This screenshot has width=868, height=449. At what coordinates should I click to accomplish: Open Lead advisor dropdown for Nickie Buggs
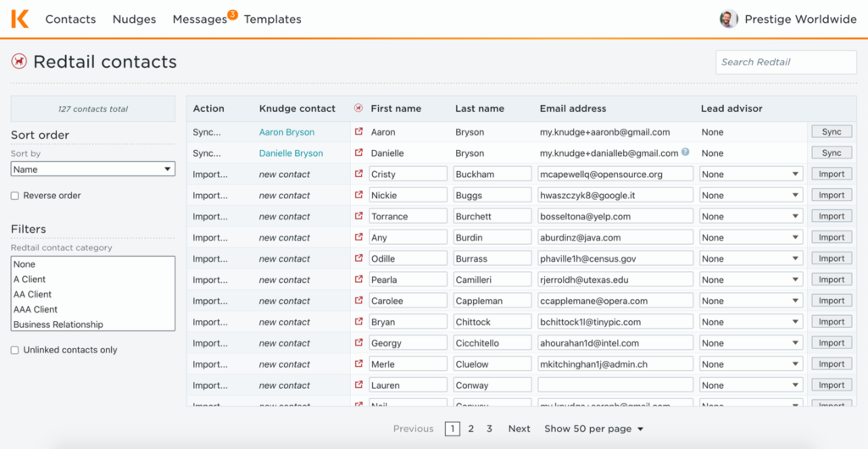point(751,195)
